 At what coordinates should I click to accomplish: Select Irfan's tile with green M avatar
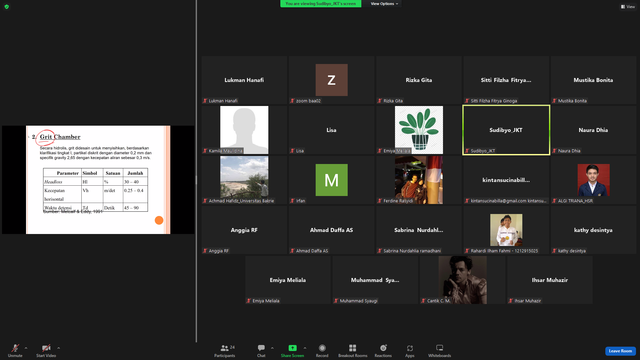point(331,180)
